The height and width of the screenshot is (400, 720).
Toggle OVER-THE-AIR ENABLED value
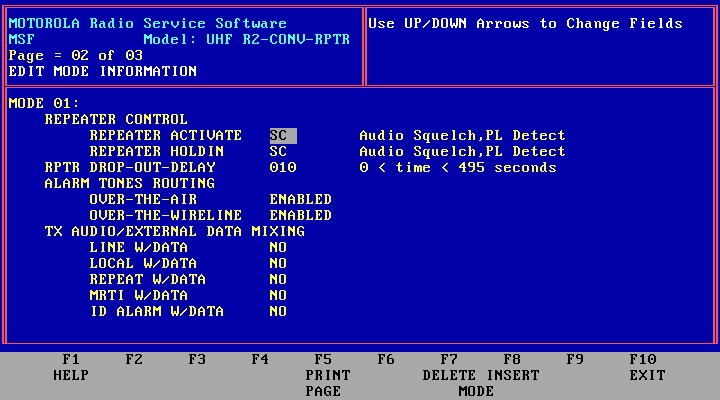click(301, 199)
